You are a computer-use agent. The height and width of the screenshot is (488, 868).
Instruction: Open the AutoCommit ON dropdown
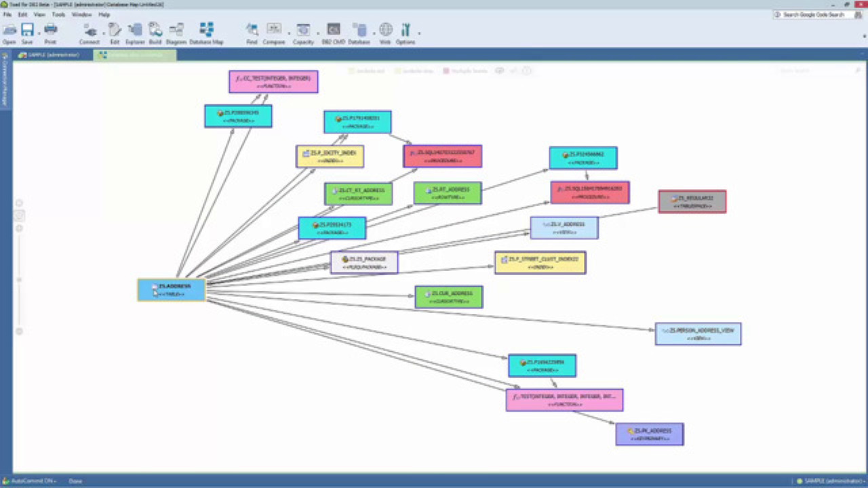click(34, 481)
